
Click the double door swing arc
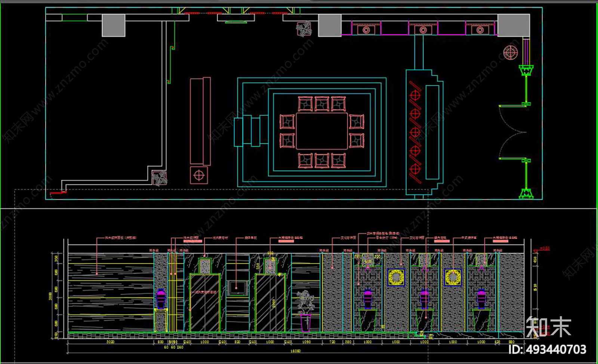tap(513, 132)
